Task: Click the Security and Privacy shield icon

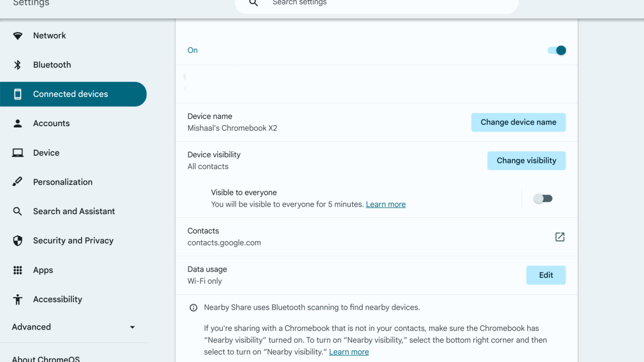Action: 18,241
